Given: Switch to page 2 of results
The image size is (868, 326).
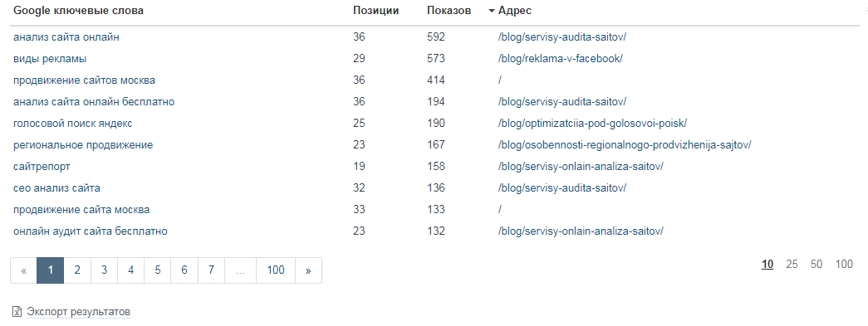Looking at the screenshot, I should 77,270.
